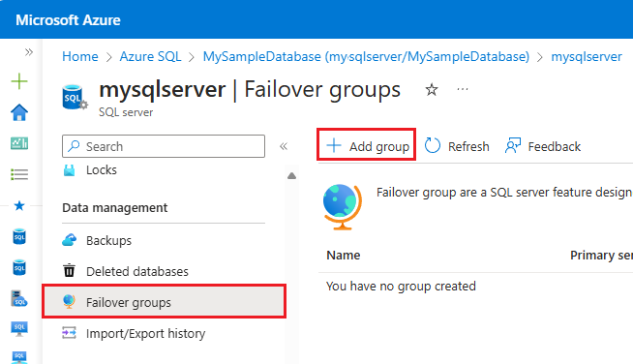Click the plus icon beside Add group
Image resolution: width=633 pixels, height=364 pixels.
334,145
